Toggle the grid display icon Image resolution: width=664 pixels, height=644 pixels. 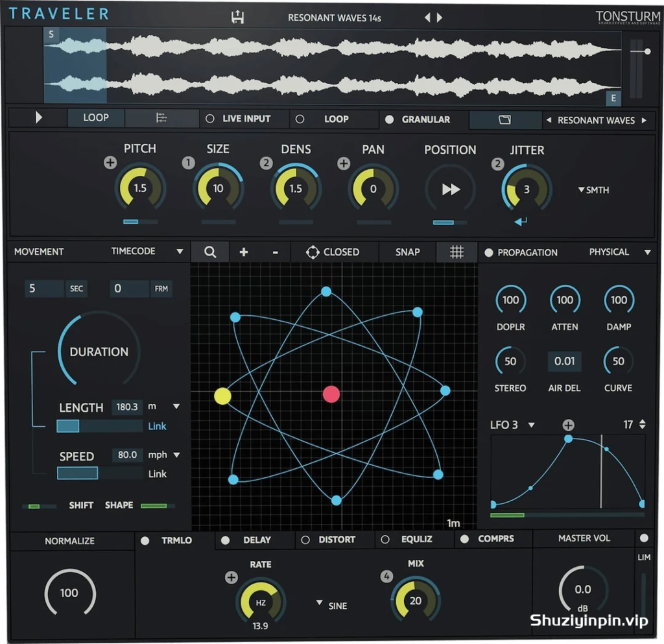pos(456,252)
